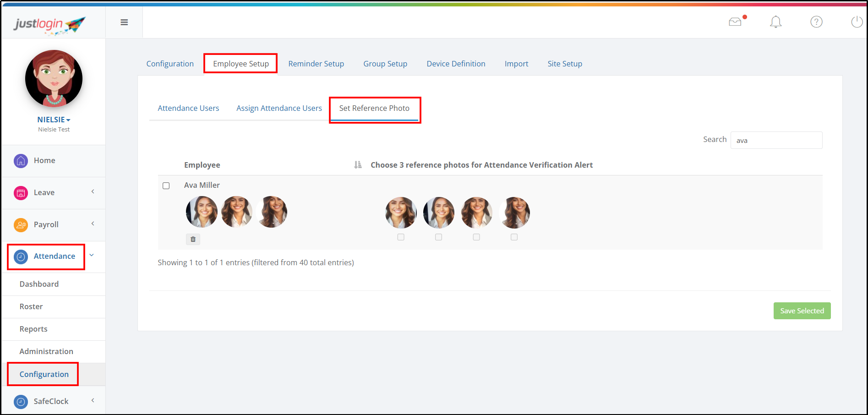The width and height of the screenshot is (868, 415).
Task: Open the Import tab
Action: tap(516, 64)
